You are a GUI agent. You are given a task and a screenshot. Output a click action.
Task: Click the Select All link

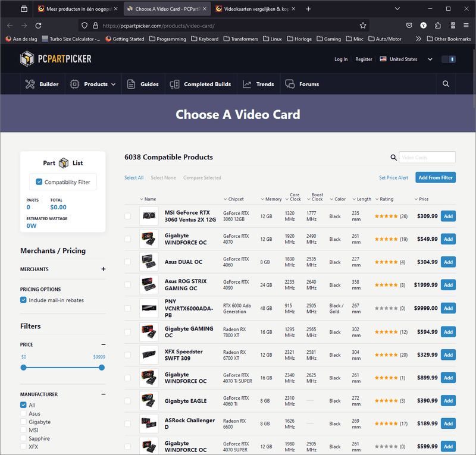click(134, 178)
